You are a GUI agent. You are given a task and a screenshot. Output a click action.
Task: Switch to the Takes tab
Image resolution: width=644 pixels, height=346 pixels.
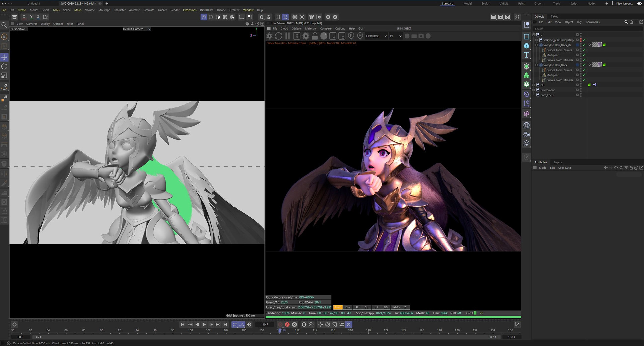click(554, 16)
